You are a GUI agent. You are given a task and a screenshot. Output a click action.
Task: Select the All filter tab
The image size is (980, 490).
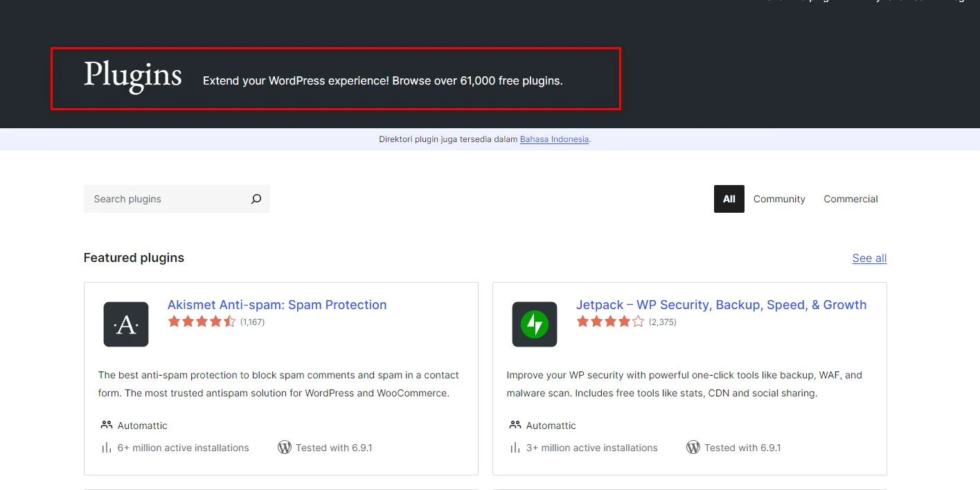pos(729,199)
